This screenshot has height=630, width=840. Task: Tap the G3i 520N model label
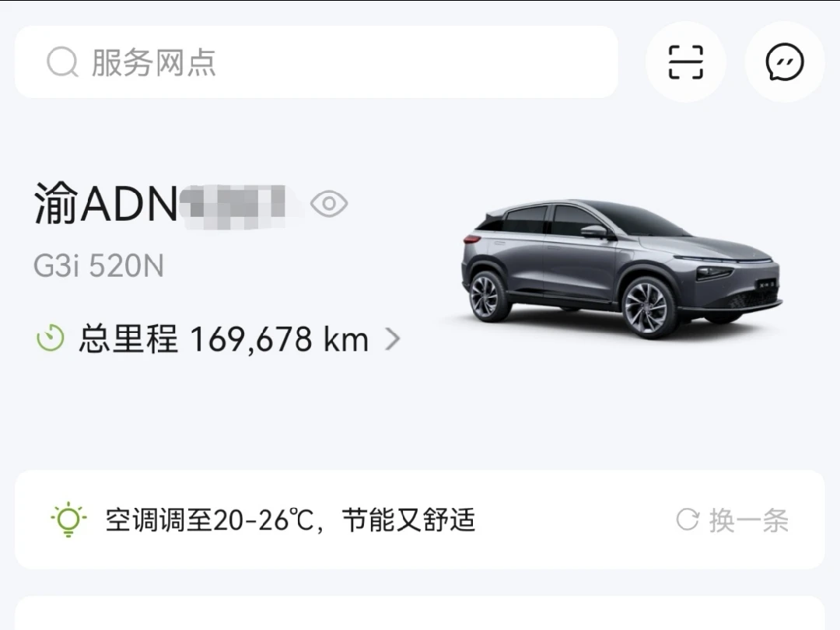click(x=99, y=265)
